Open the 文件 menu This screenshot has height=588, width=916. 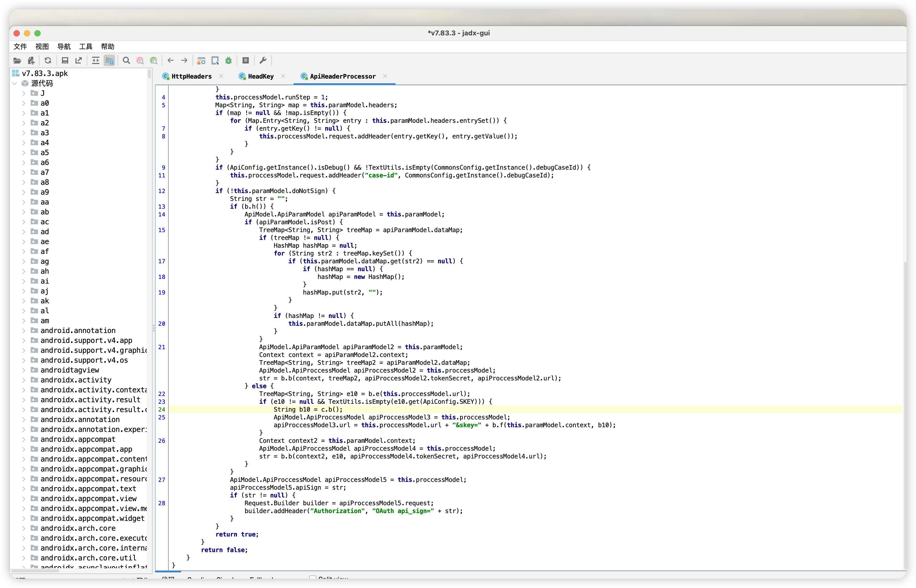pos(20,47)
